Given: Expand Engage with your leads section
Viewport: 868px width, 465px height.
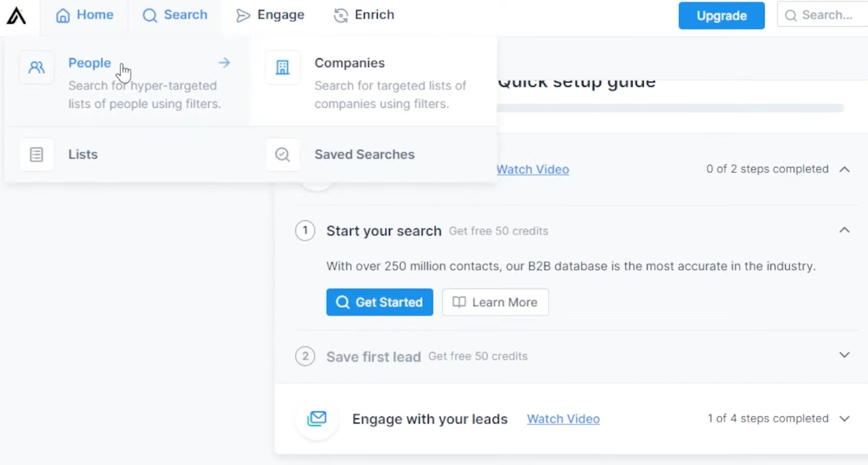Looking at the screenshot, I should pyautogui.click(x=844, y=419).
